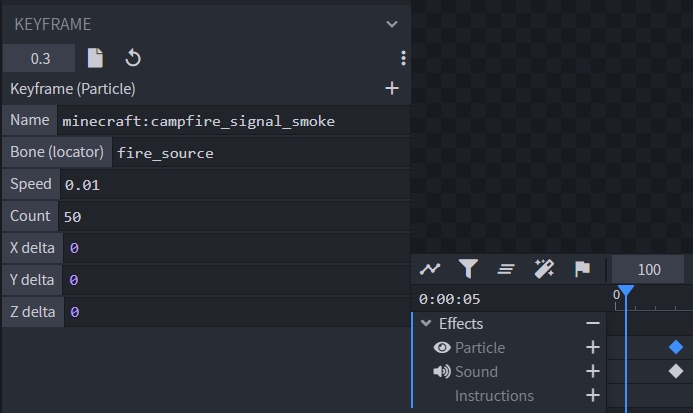This screenshot has width=693, height=413.
Task: Click the magic wand timeline icon
Action: [544, 269]
